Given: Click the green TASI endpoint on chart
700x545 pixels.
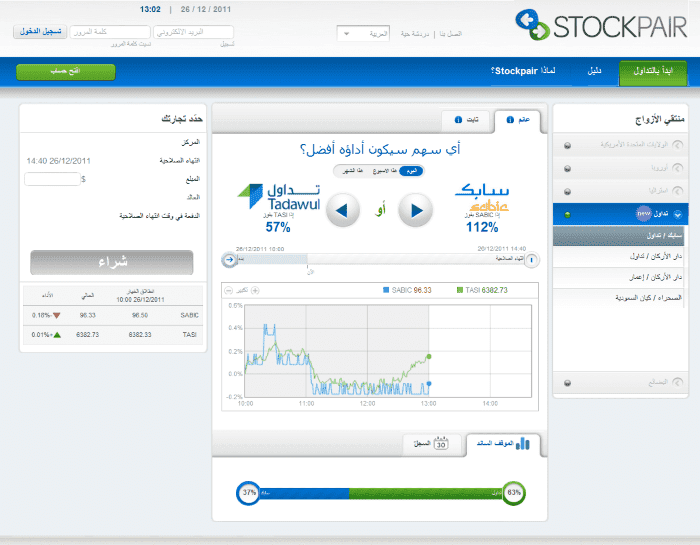Looking at the screenshot, I should click(x=429, y=356).
